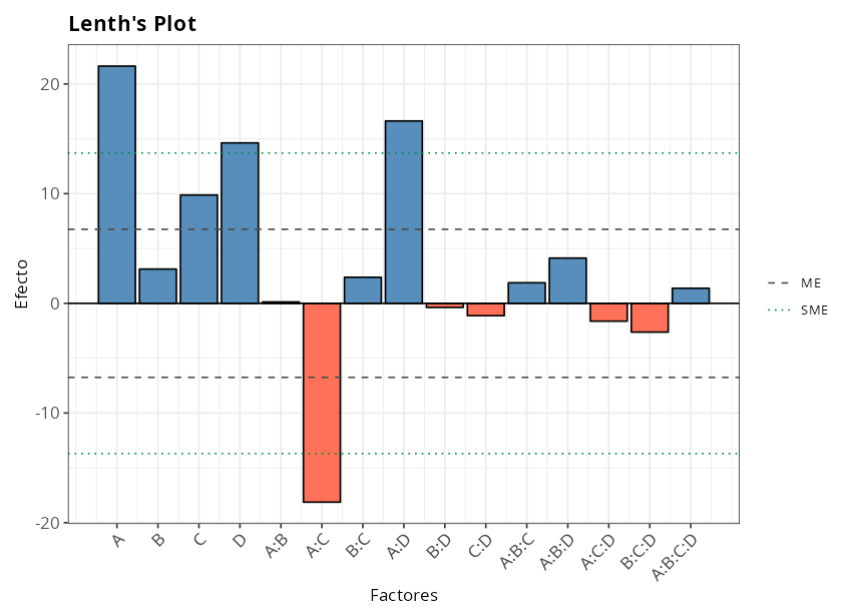
Task: Select the blue bar for factor B
Action: point(158,286)
